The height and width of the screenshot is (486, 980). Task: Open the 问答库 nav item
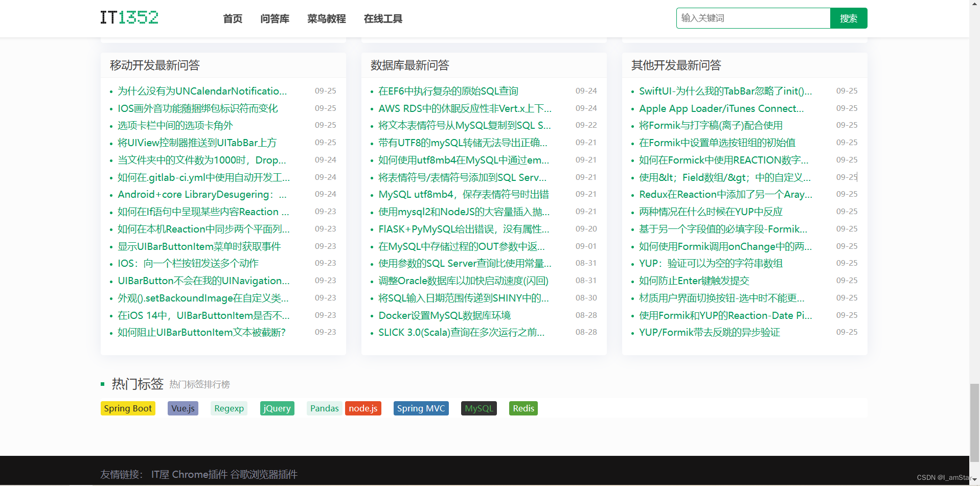click(275, 19)
